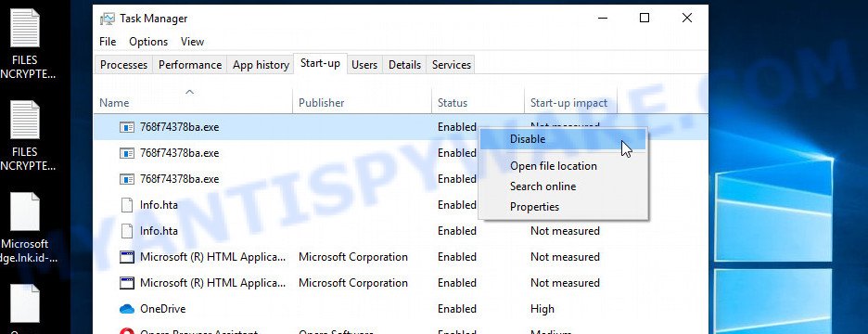Click the OneDrive cloud icon
Screen dimensions: 868x334
click(127, 309)
